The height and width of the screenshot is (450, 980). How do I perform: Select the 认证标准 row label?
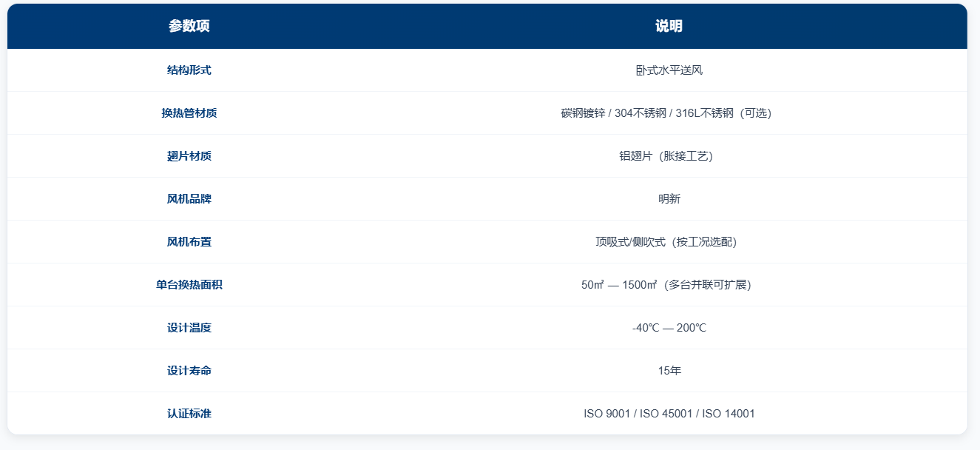[189, 414]
